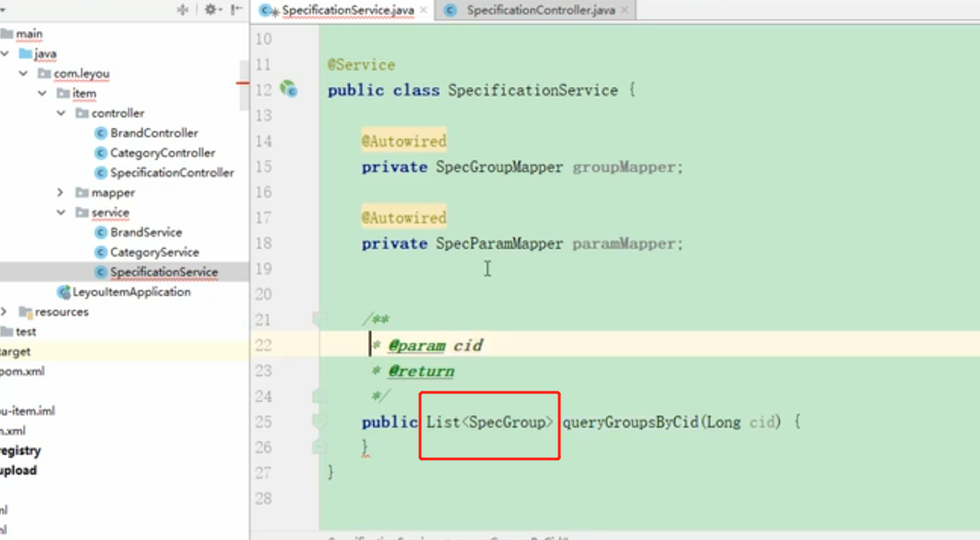Click the queryGroupsByCid method name
Image resolution: width=980 pixels, height=540 pixels.
(x=630, y=422)
